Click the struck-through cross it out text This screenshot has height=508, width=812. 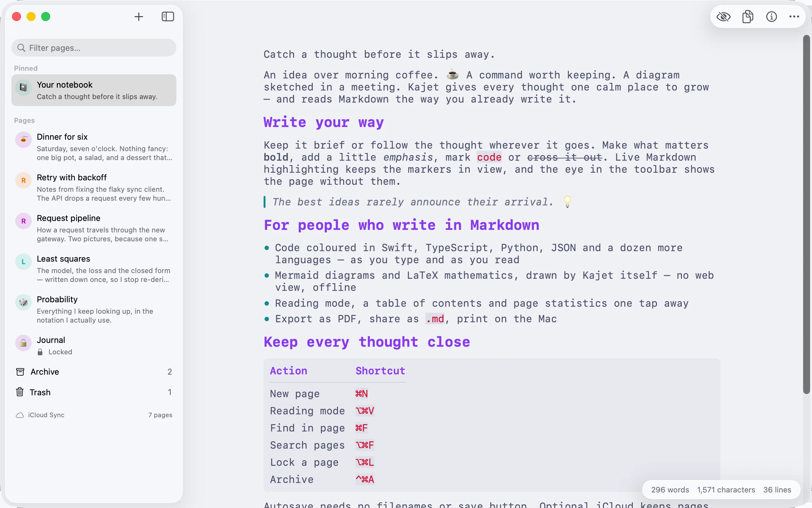click(565, 157)
